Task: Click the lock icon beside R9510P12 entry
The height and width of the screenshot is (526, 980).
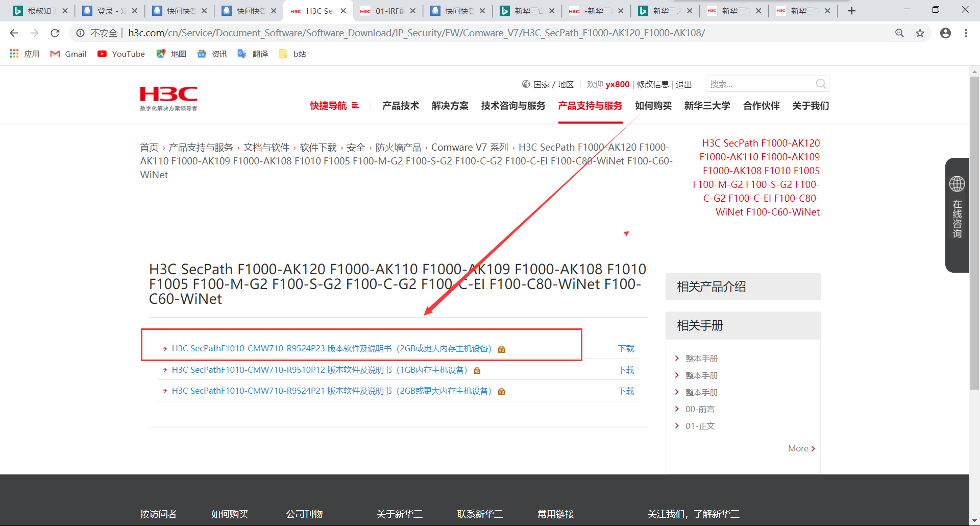Action: pos(477,371)
